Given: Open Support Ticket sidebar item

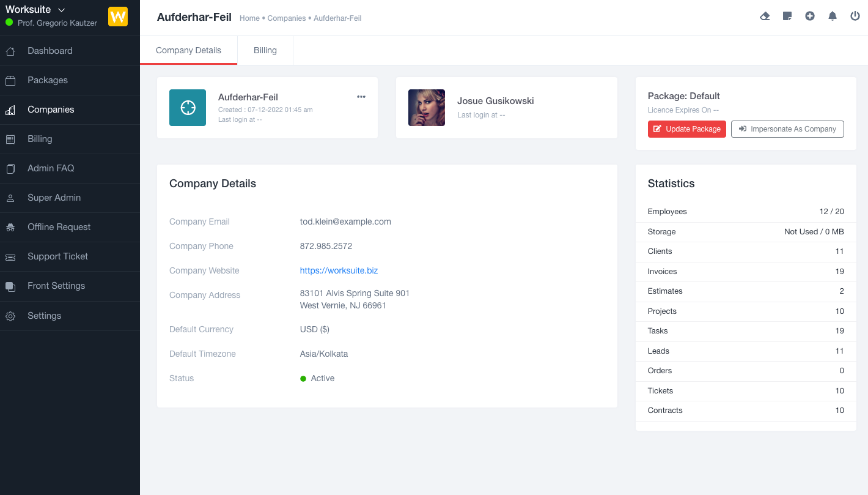Looking at the screenshot, I should pyautogui.click(x=57, y=256).
